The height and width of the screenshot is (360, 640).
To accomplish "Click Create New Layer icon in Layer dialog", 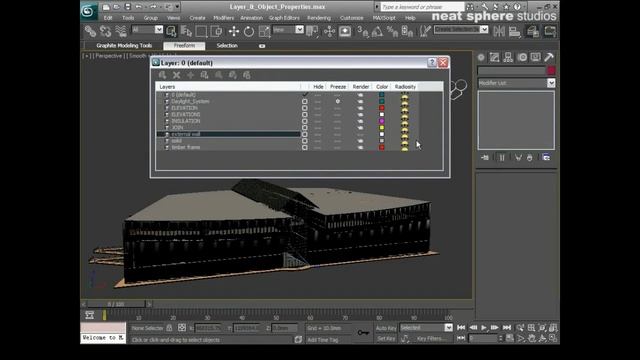I will click(162, 75).
